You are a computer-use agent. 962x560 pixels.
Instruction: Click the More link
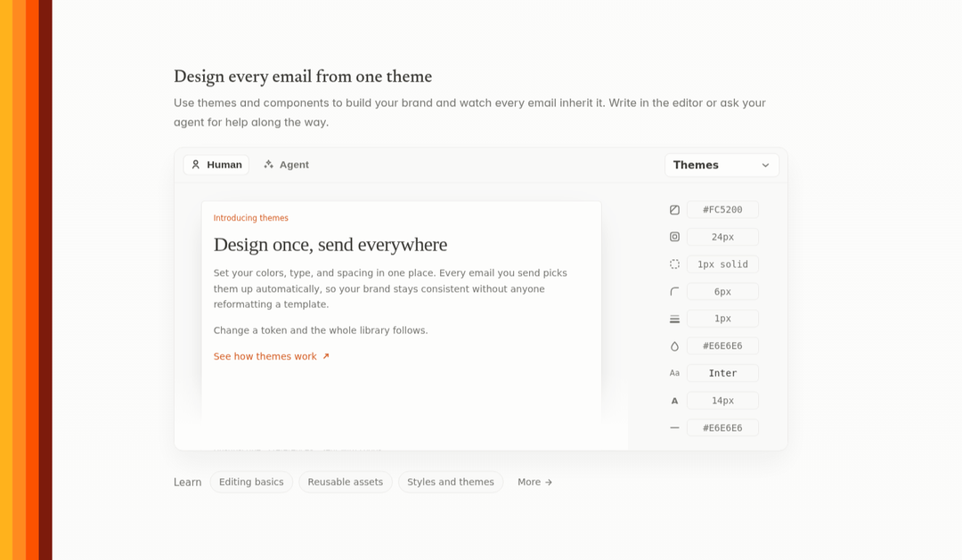coord(534,483)
